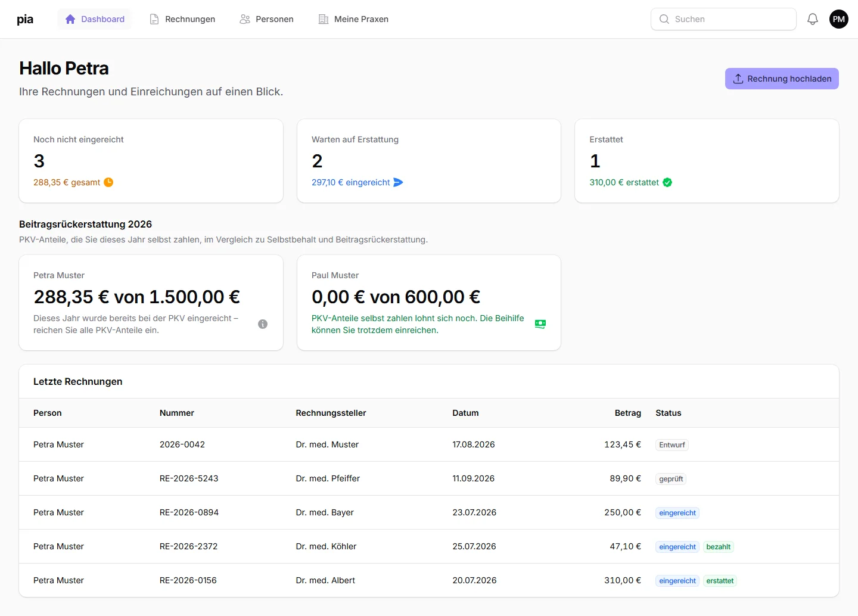Select invoice RE-2026-0156

[188, 580]
